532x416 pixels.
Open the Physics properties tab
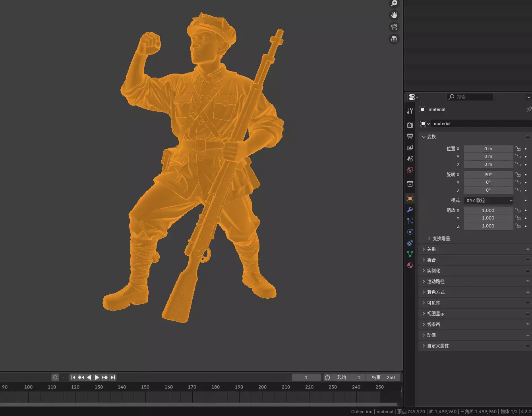pyautogui.click(x=410, y=232)
